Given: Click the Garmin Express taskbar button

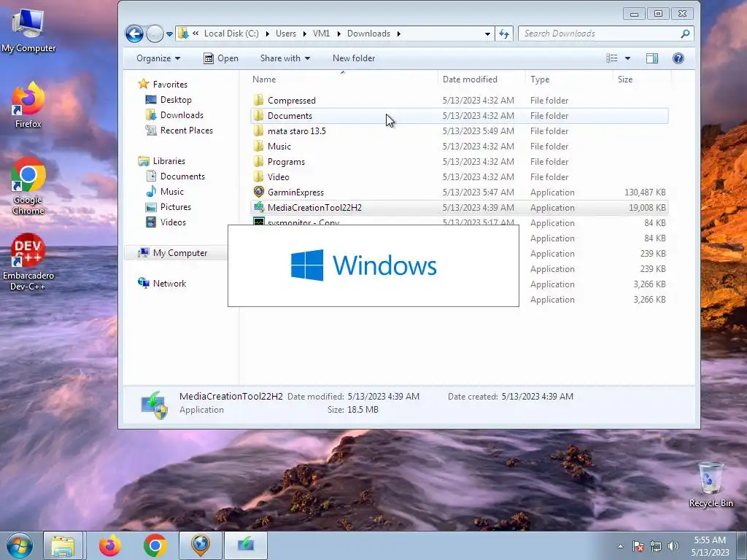Looking at the screenshot, I should click(x=201, y=545).
